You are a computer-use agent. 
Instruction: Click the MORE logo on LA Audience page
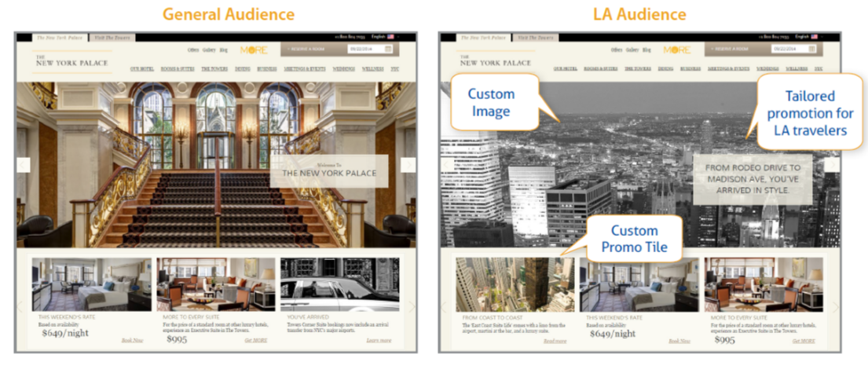676,49
